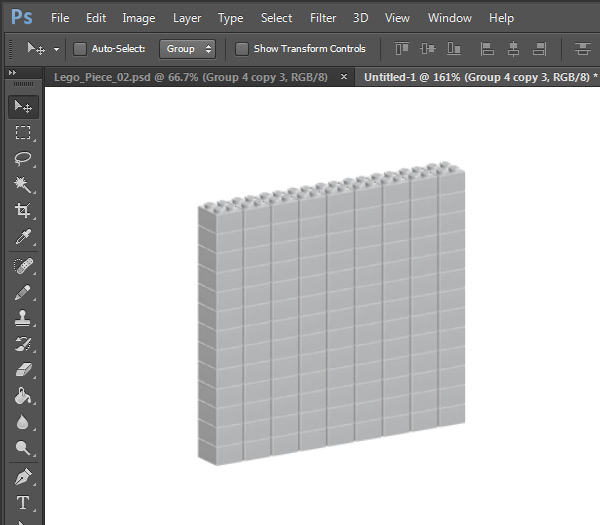Select the Magic Wand tool
Viewport: 600px width, 525px height.
[x=23, y=184]
